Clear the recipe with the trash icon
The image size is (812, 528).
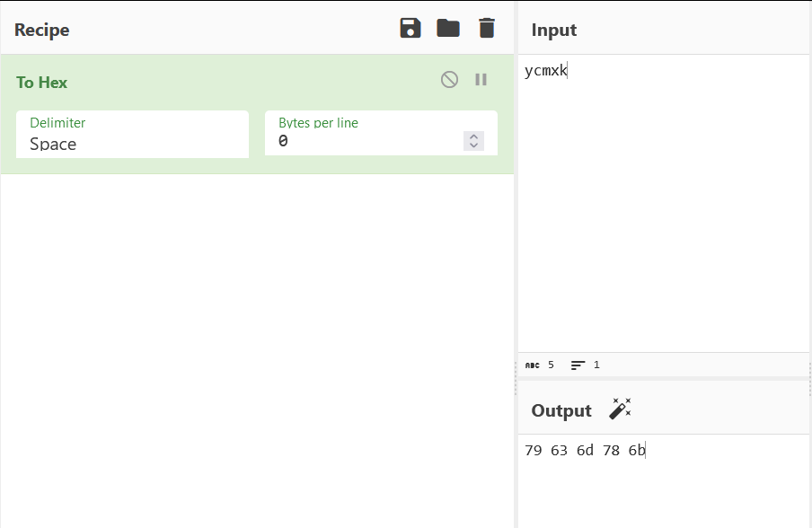tap(486, 28)
